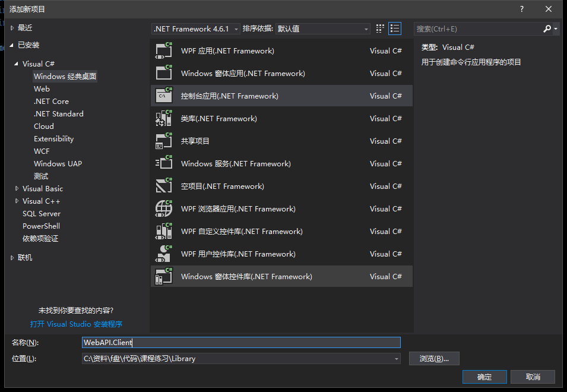Click the 确定 OK button
The height and width of the screenshot is (392, 567).
point(484,377)
